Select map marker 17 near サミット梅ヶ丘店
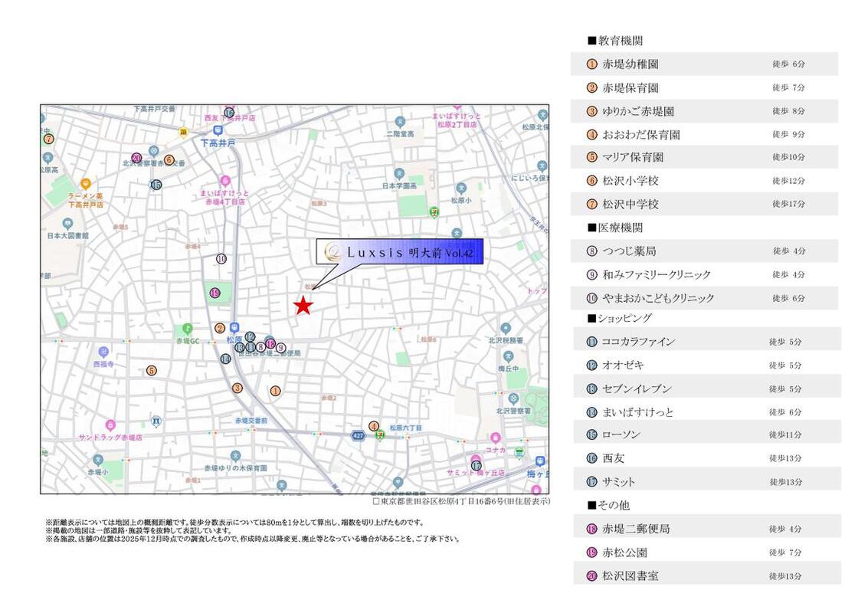 476,465
